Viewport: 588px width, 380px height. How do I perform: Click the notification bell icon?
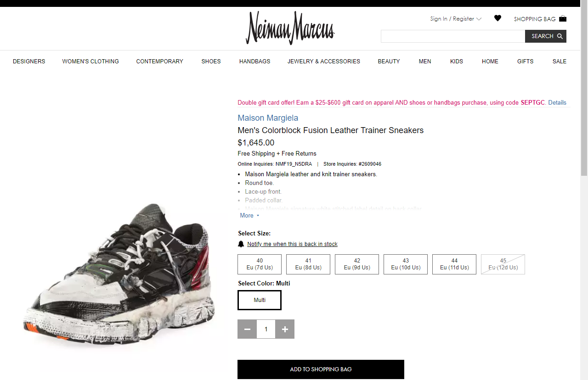click(241, 244)
